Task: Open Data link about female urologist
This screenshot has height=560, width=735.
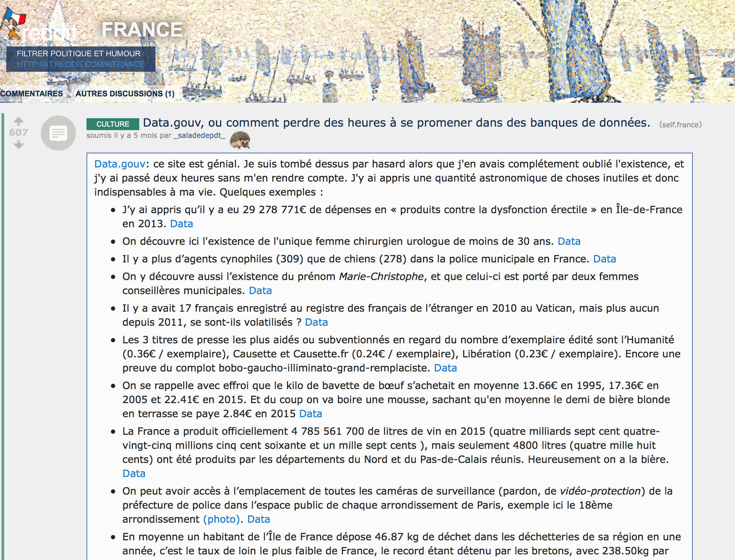Action: (569, 241)
